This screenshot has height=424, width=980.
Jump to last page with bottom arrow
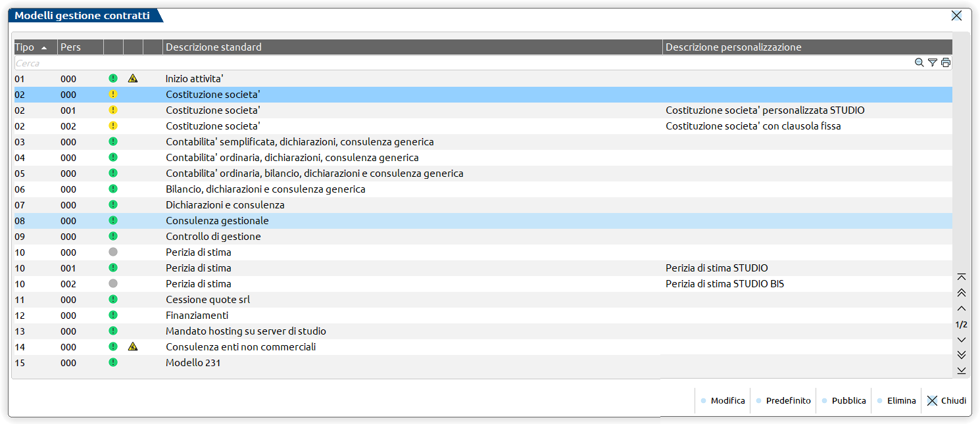(962, 371)
